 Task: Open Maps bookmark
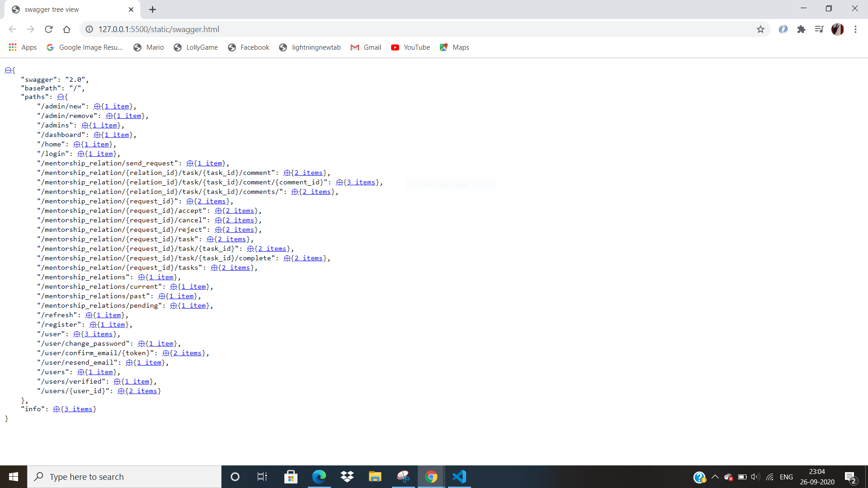coord(454,47)
